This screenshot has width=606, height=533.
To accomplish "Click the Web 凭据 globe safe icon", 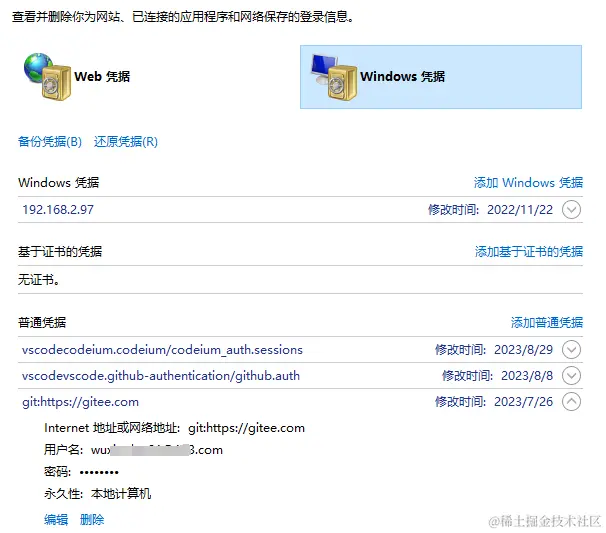I will click(x=47, y=77).
